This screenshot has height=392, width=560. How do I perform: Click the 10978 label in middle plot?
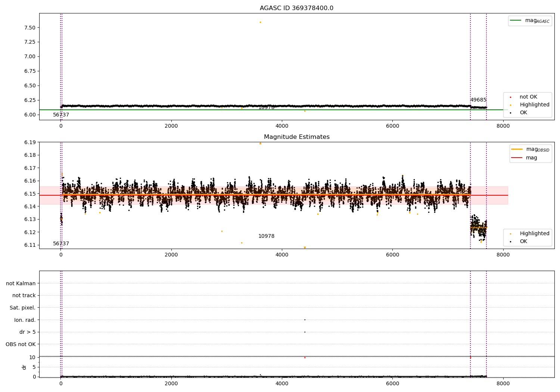(x=266, y=236)
